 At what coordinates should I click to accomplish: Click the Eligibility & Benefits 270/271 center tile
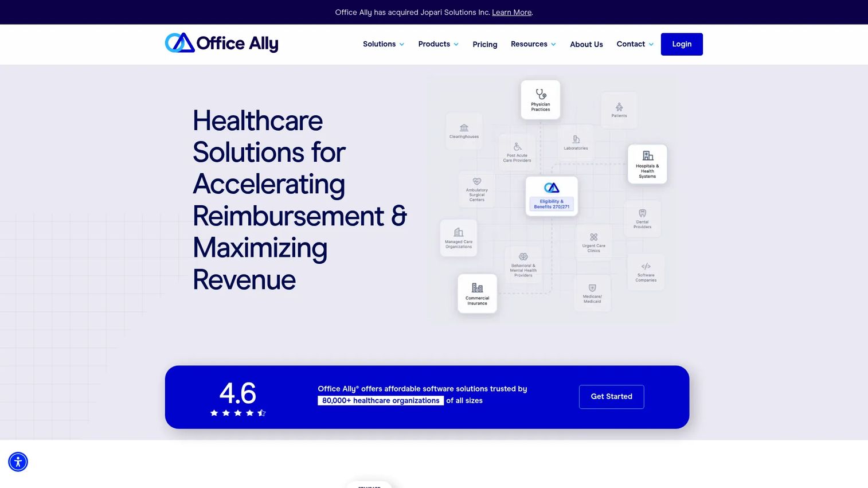[552, 196]
